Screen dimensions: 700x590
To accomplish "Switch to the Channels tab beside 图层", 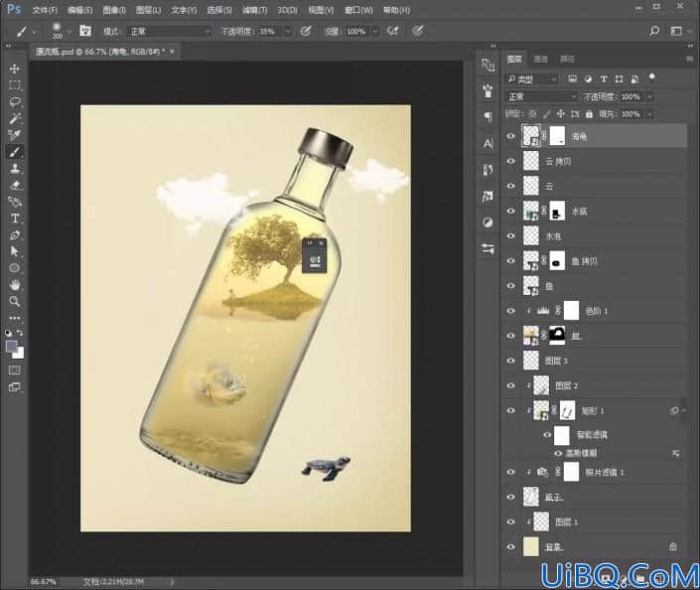I will (540, 59).
